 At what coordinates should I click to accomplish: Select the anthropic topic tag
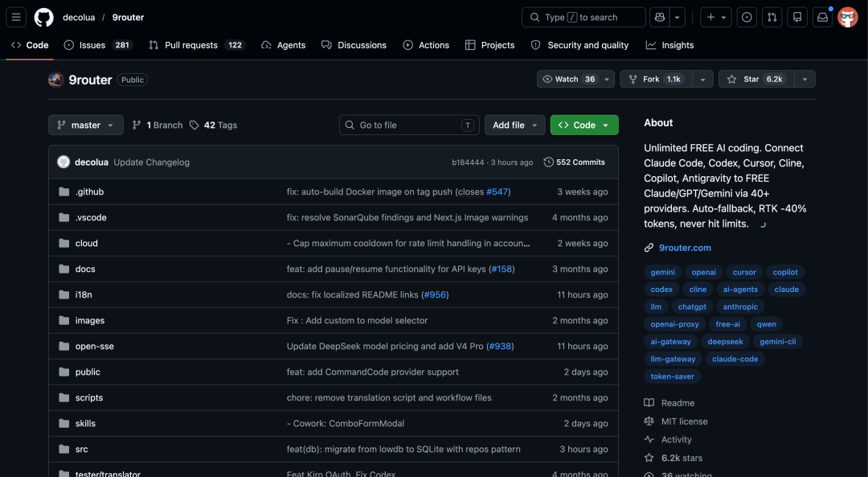tap(740, 307)
